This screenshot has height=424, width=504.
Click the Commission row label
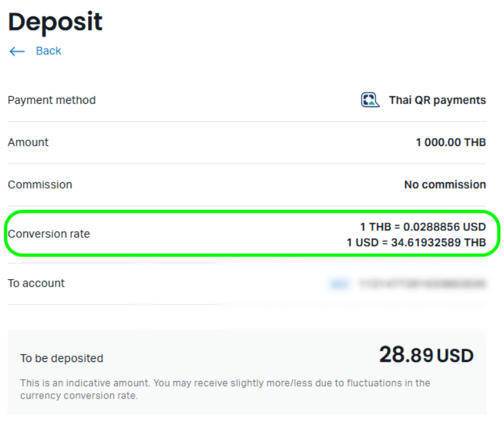pos(40,185)
